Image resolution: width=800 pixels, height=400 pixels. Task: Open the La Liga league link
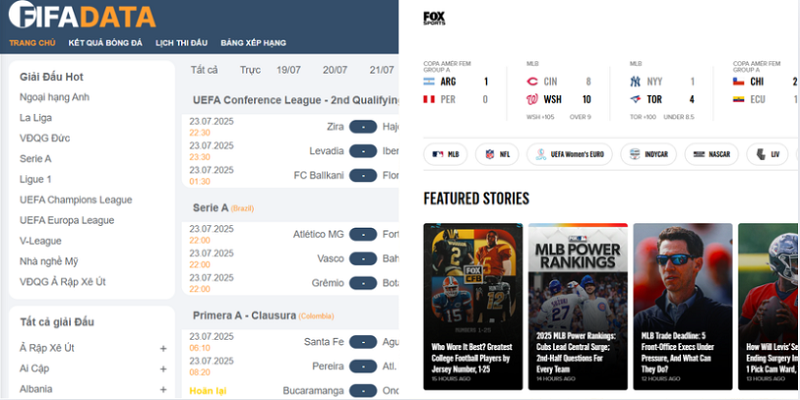point(36,118)
